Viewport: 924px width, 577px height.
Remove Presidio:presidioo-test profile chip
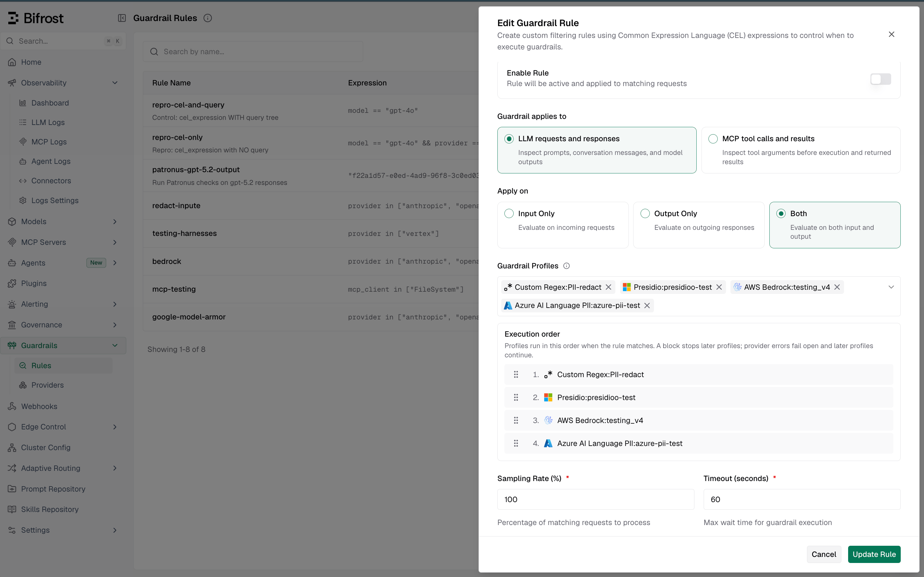[719, 287]
